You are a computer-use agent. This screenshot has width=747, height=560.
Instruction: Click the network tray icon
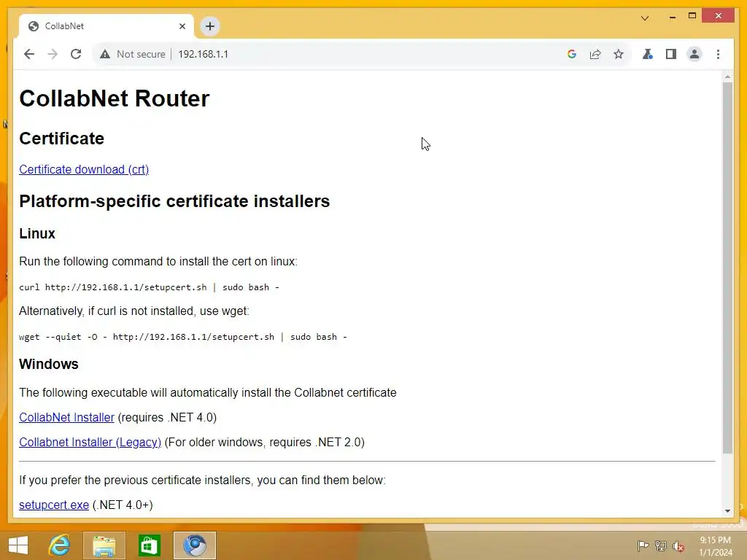[661, 545]
